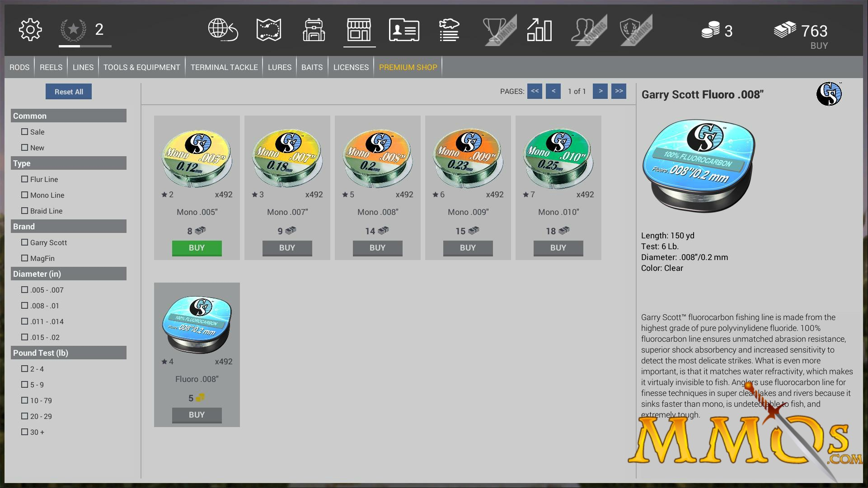The image size is (868, 488).
Task: Select the Mono .009" line spool
Action: (468, 159)
